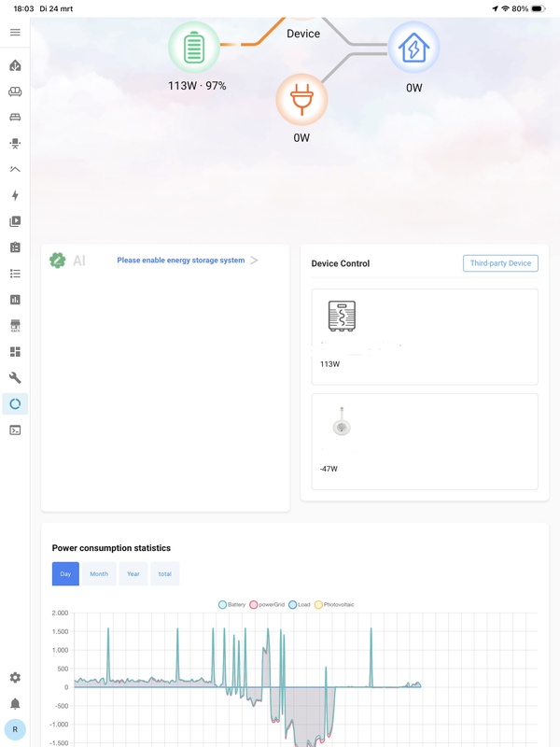Tap the Wi-Fi status icon
The height and width of the screenshot is (747, 560).
click(506, 8)
